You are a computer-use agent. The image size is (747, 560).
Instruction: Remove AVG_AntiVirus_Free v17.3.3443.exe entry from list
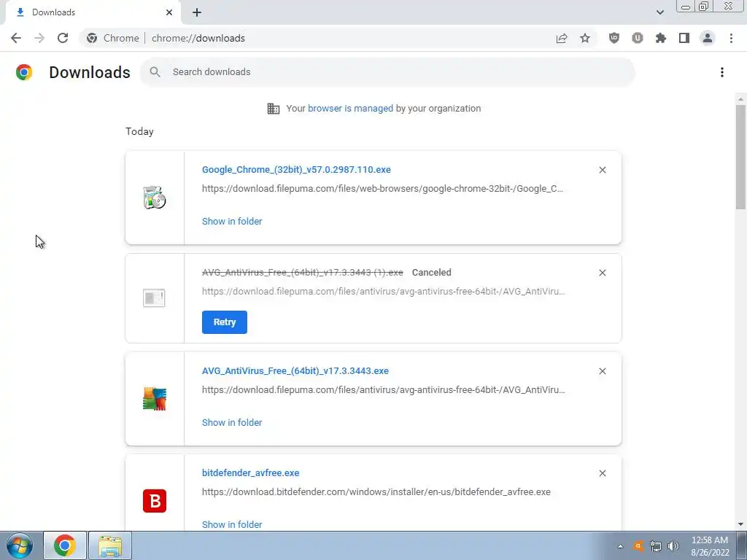tap(602, 371)
